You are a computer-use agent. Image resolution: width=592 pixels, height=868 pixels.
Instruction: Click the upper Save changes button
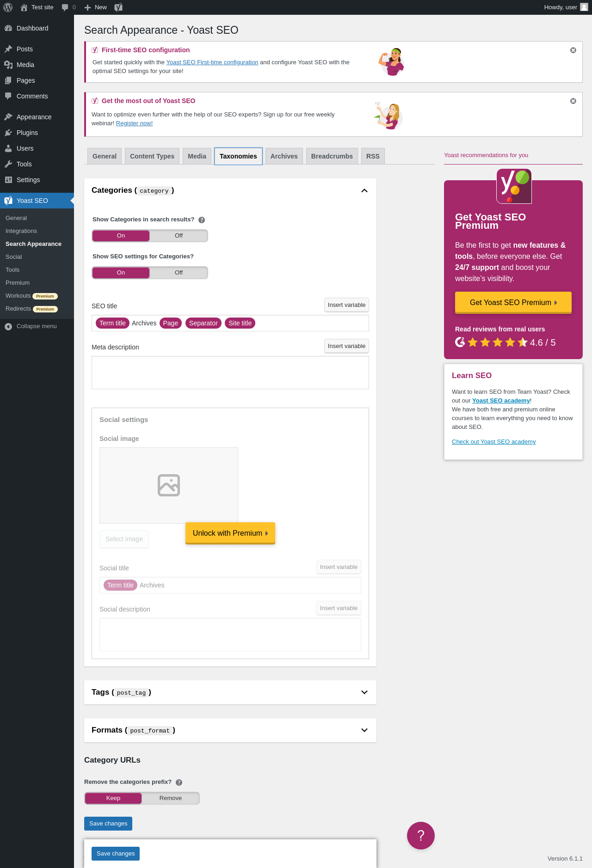tap(108, 824)
